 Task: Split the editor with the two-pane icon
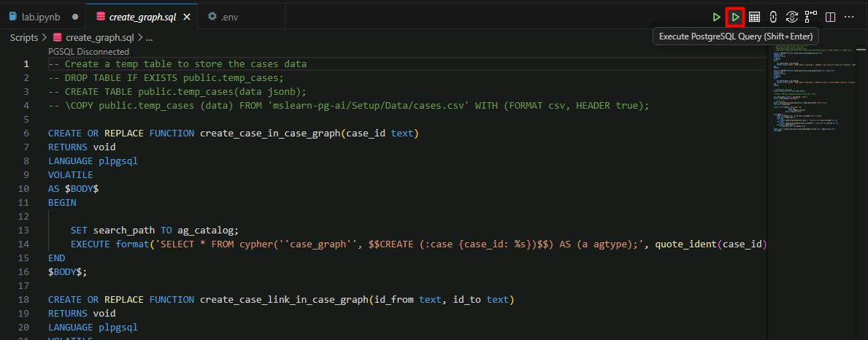click(x=830, y=17)
